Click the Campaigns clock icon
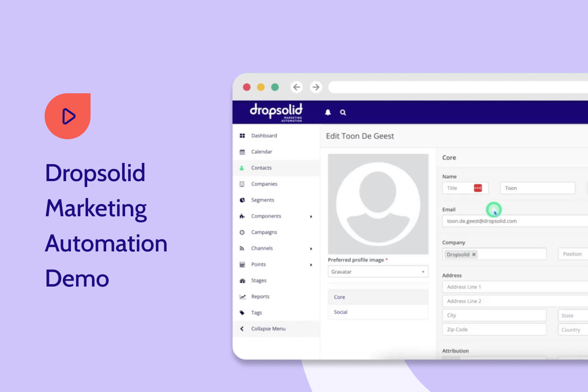Image resolution: width=588 pixels, height=392 pixels. pos(242,232)
